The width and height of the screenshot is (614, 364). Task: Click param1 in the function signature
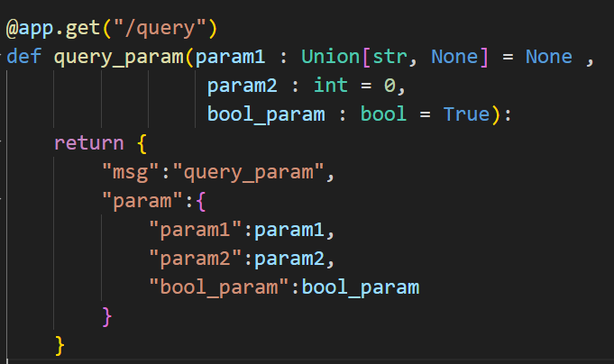point(230,57)
